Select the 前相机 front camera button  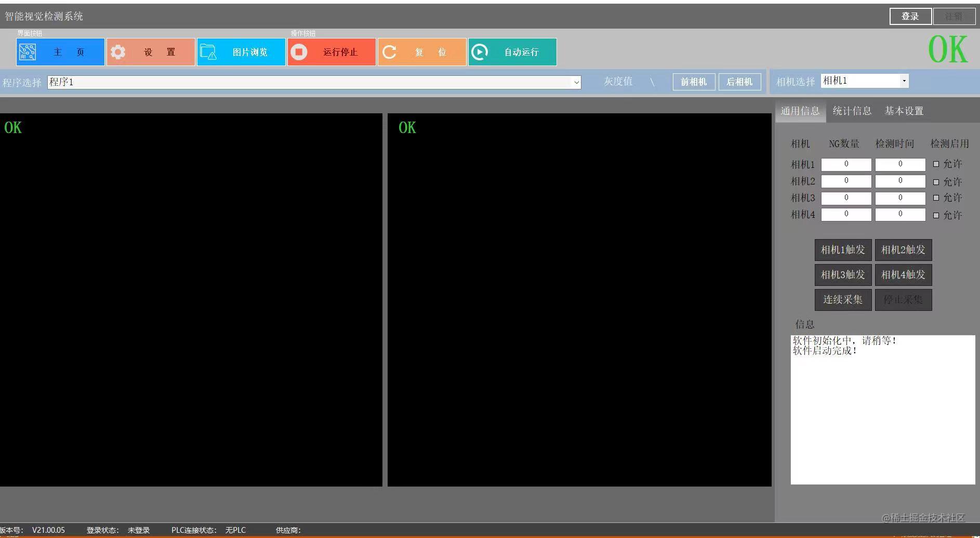(694, 82)
